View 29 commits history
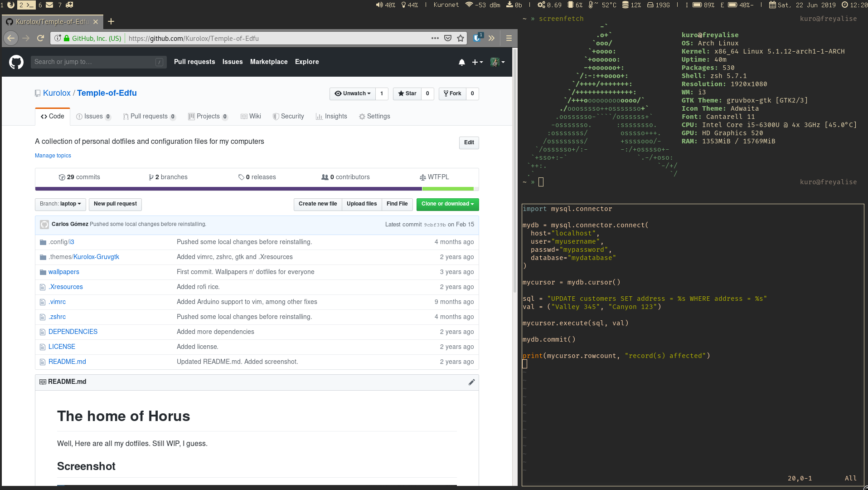The image size is (868, 490). 79,177
